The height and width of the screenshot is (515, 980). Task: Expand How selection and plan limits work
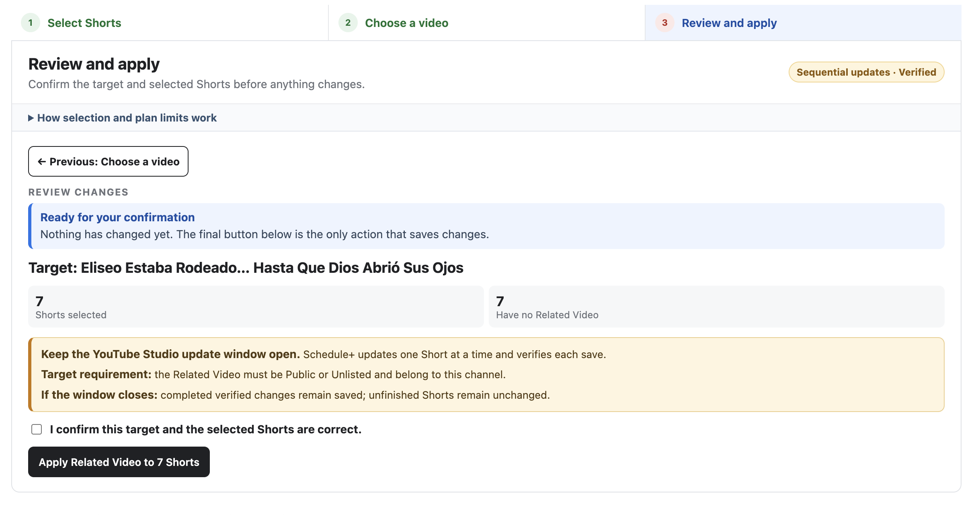tap(123, 118)
